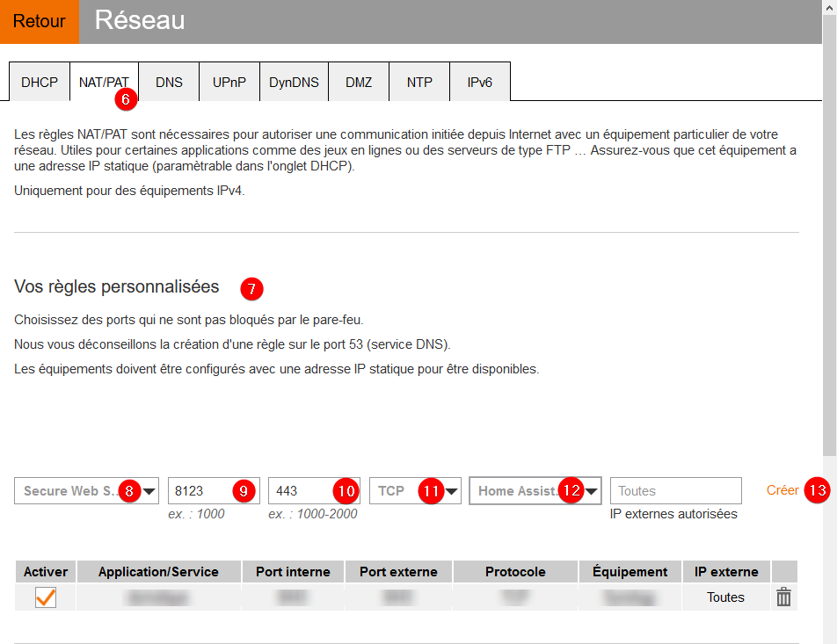Select the NAT/PAT tab
The height and width of the screenshot is (644, 837).
tap(104, 83)
